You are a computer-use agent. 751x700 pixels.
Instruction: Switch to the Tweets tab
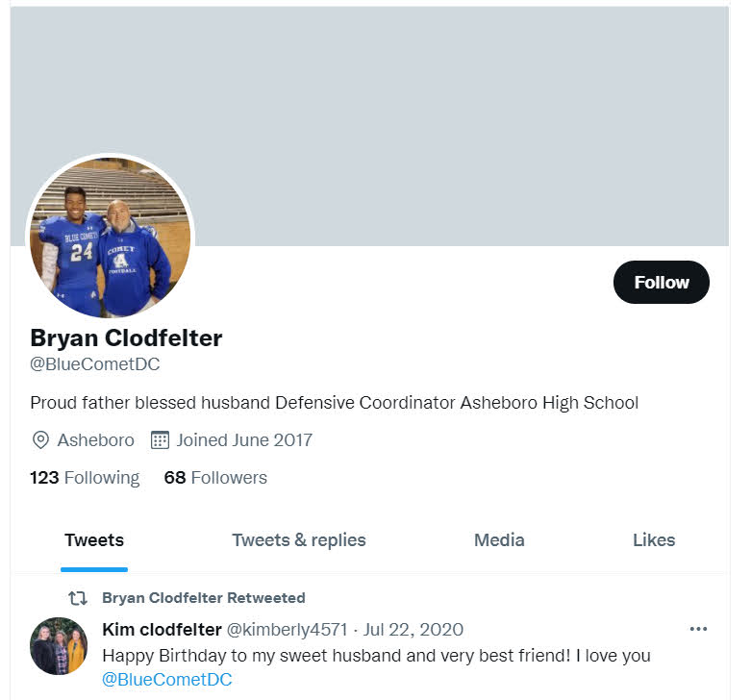(x=94, y=539)
